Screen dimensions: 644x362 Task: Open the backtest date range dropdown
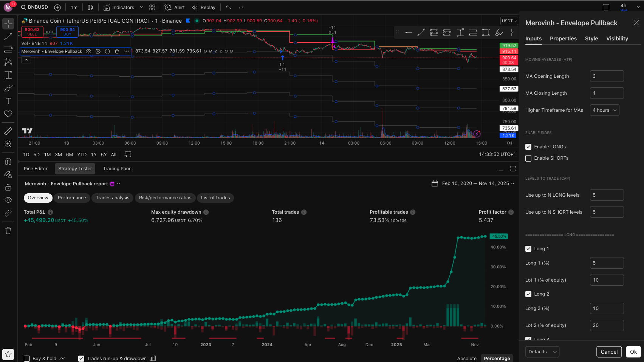473,183
